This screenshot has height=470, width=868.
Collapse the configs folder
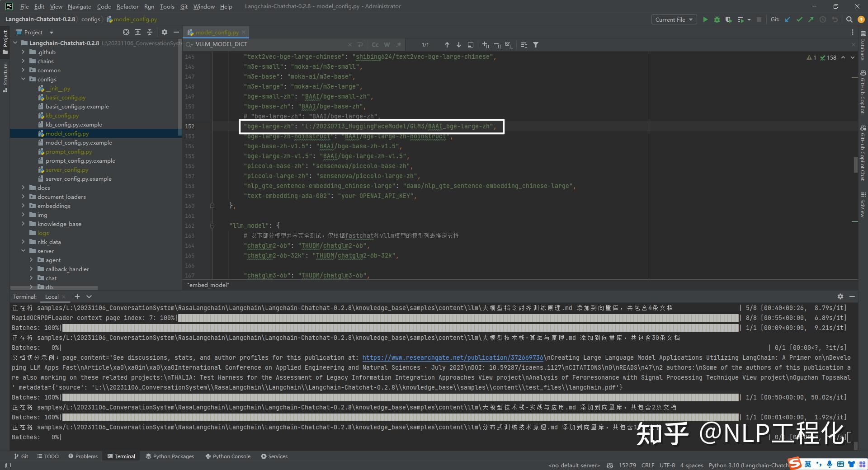(23, 79)
